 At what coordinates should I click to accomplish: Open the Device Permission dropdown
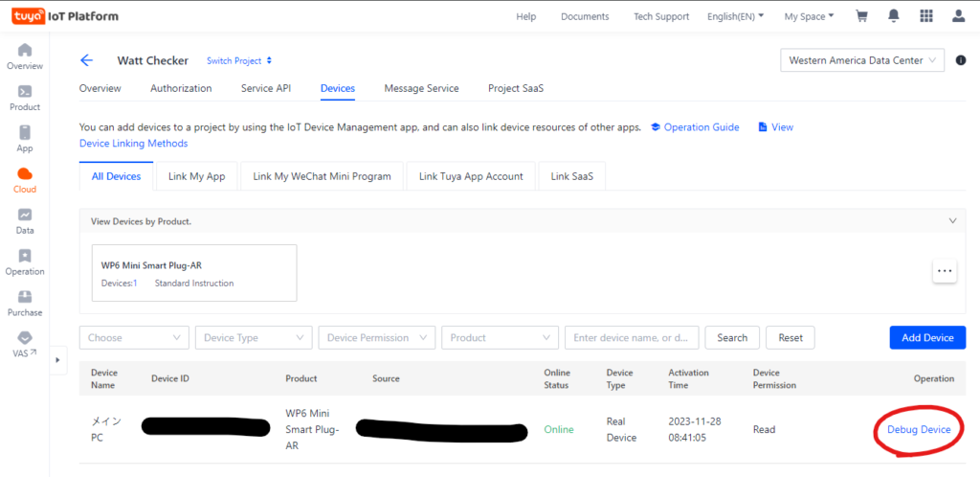click(x=376, y=337)
